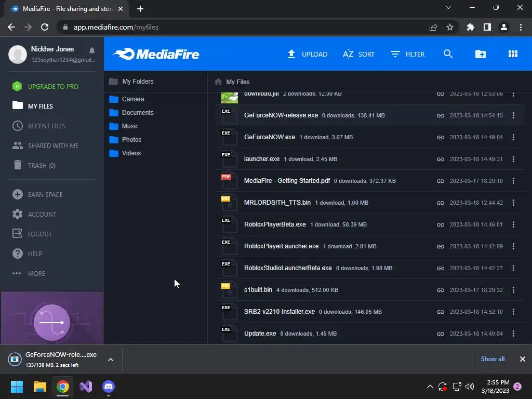The image size is (532, 399).
Task: Expand the More options in sidebar
Action: pyautogui.click(x=29, y=273)
